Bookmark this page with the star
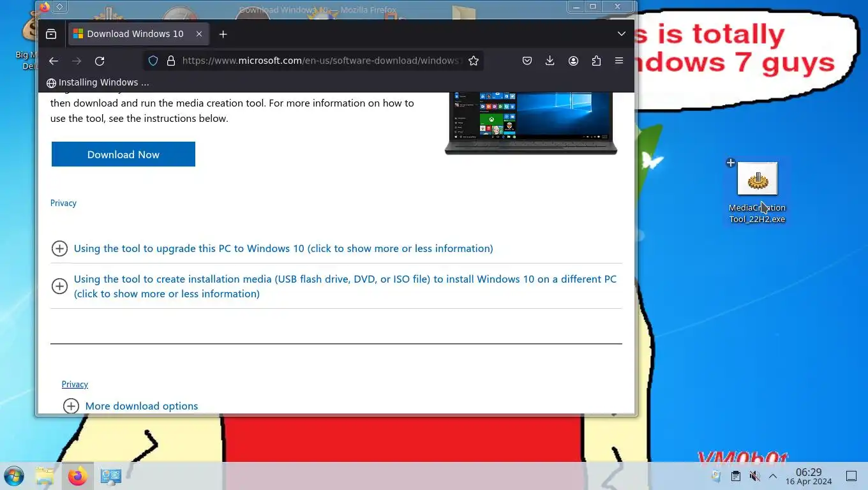 pos(473,61)
